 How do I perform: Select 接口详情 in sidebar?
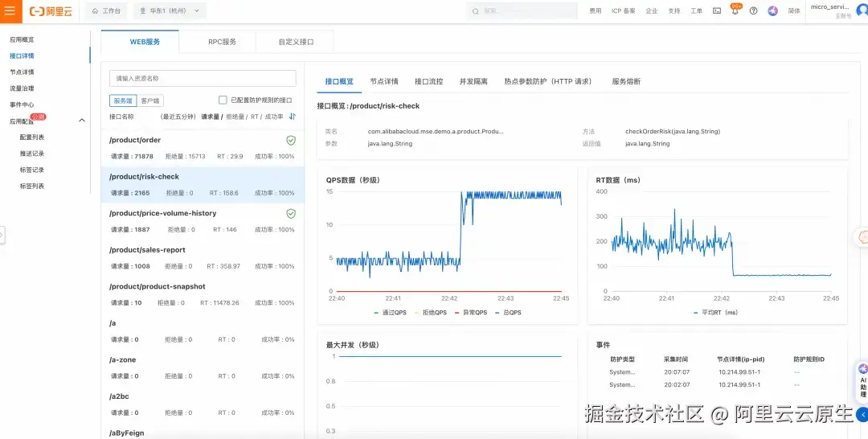[22, 56]
